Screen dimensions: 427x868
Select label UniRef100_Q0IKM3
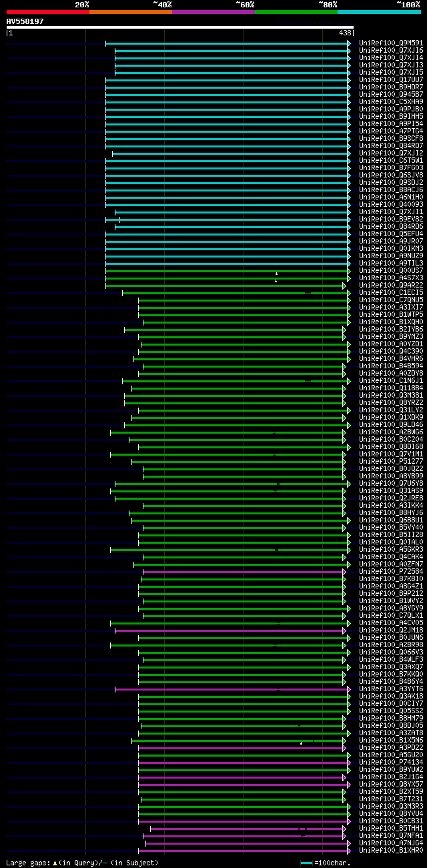(x=391, y=249)
